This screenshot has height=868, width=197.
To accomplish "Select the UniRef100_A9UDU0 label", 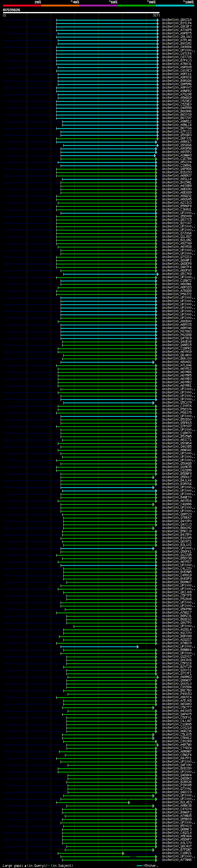I will (x=177, y=321).
